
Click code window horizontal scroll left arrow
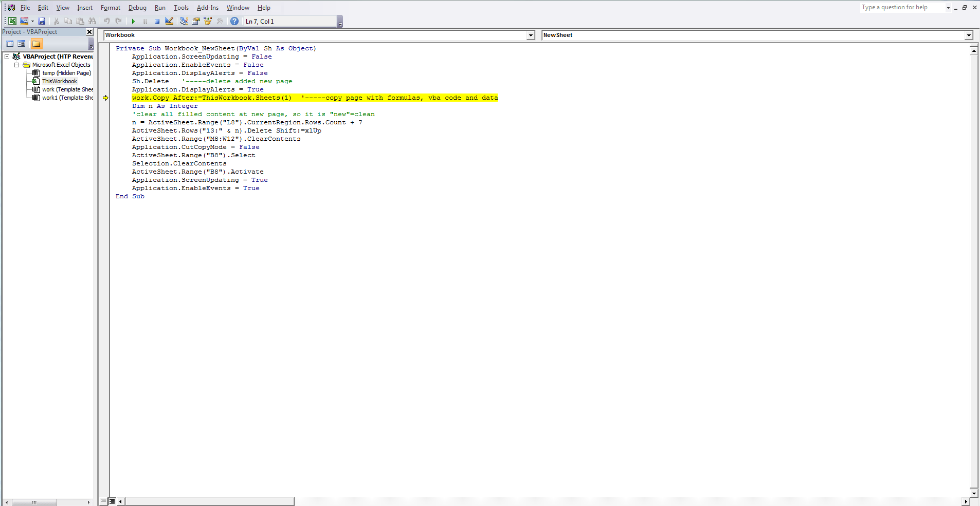(x=121, y=501)
